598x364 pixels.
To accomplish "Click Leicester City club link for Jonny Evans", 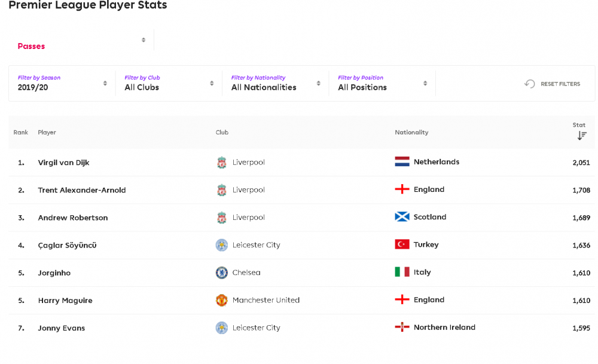I will [257, 328].
